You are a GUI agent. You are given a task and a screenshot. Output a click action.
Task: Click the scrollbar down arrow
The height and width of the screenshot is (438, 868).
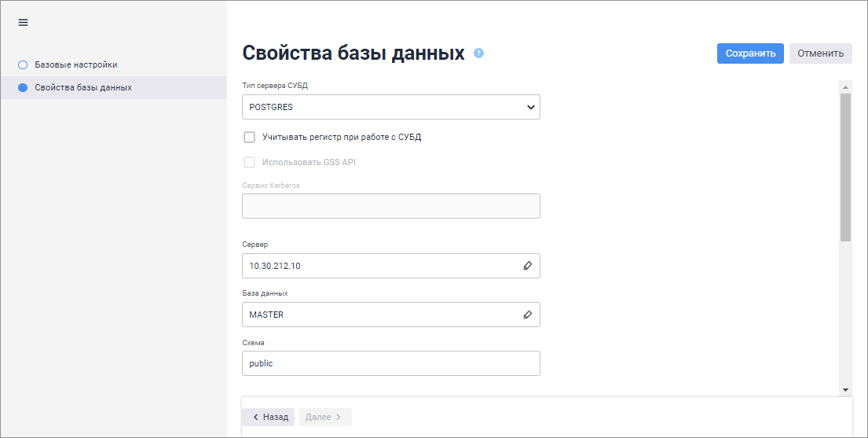pyautogui.click(x=845, y=389)
